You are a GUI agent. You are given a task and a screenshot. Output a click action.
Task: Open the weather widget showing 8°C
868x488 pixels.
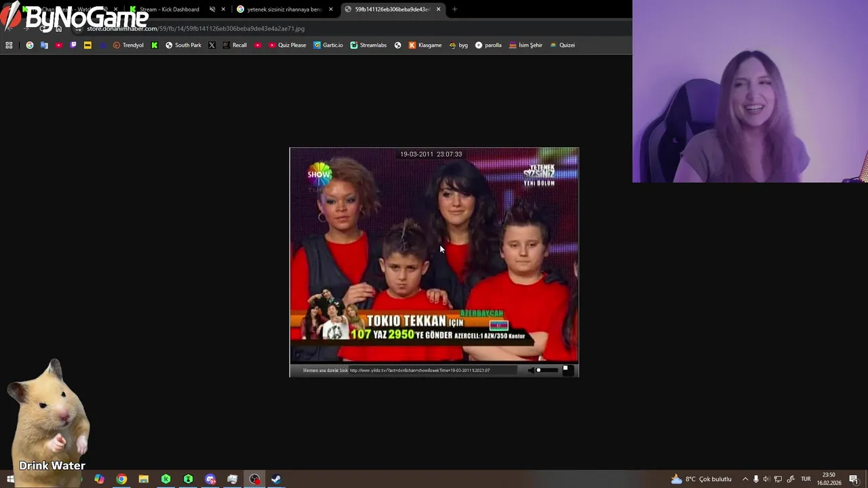click(x=701, y=479)
